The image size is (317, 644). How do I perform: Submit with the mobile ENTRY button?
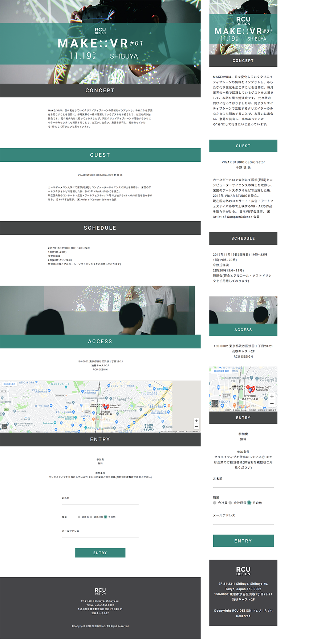pyautogui.click(x=243, y=541)
